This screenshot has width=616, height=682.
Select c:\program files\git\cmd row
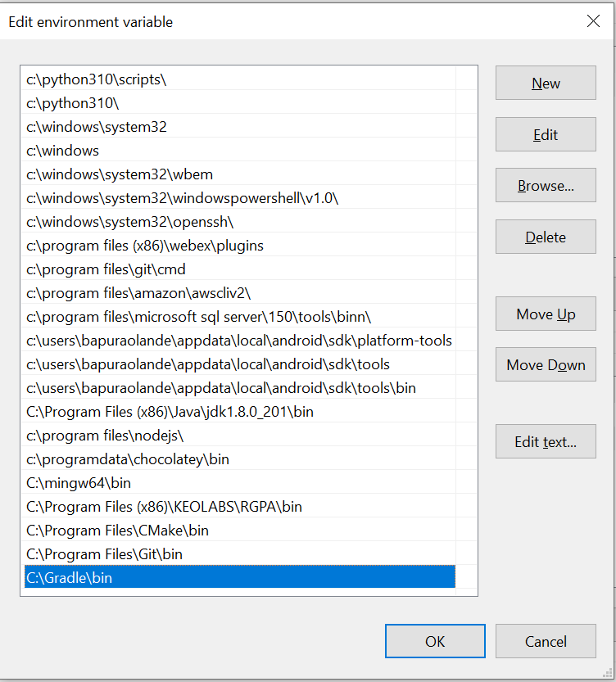240,269
